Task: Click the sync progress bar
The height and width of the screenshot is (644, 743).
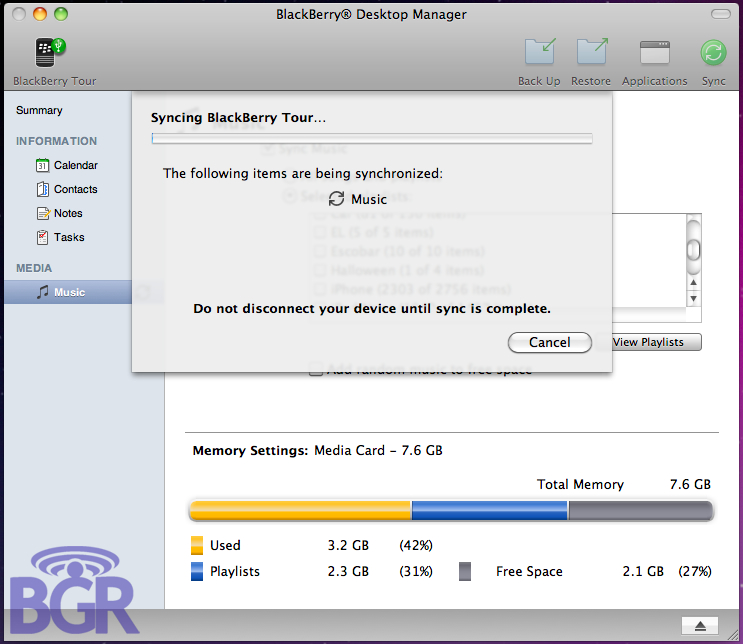Action: [x=372, y=138]
